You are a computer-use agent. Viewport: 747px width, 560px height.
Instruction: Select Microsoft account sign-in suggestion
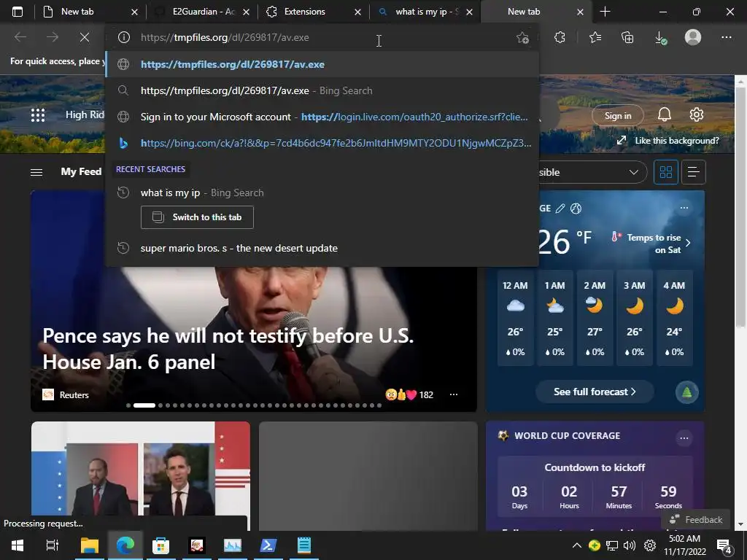point(322,117)
